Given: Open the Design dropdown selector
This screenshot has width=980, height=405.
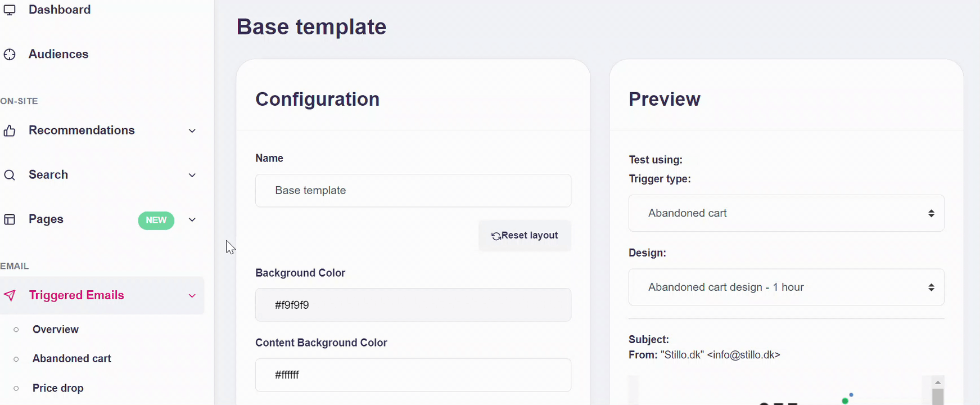Looking at the screenshot, I should 785,287.
